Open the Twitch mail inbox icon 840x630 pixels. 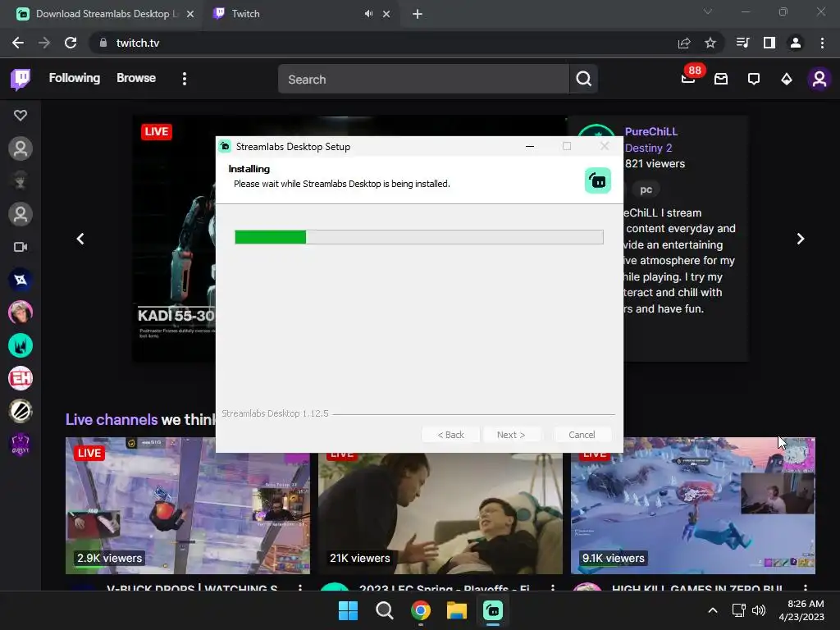pyautogui.click(x=721, y=79)
